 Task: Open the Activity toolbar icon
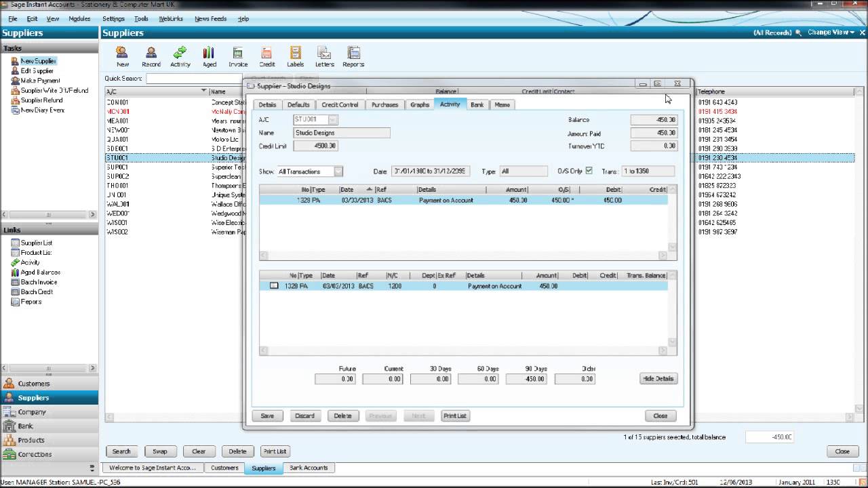(x=180, y=56)
